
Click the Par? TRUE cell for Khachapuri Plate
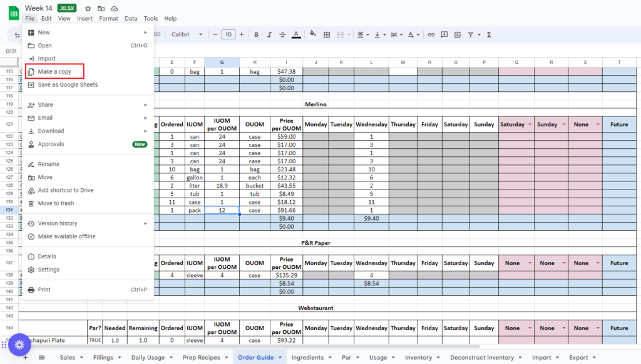pyautogui.click(x=95, y=340)
